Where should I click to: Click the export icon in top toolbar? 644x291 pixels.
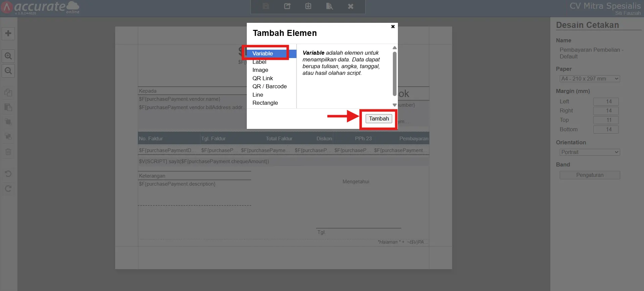tap(287, 6)
